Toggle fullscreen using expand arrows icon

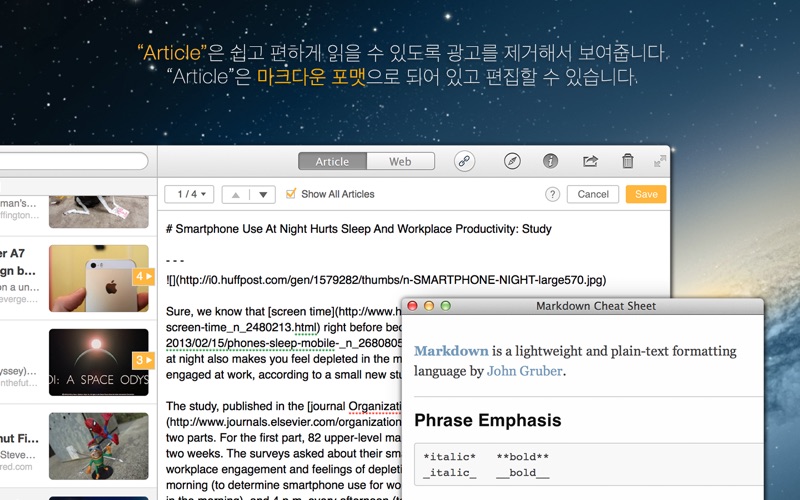(x=660, y=161)
